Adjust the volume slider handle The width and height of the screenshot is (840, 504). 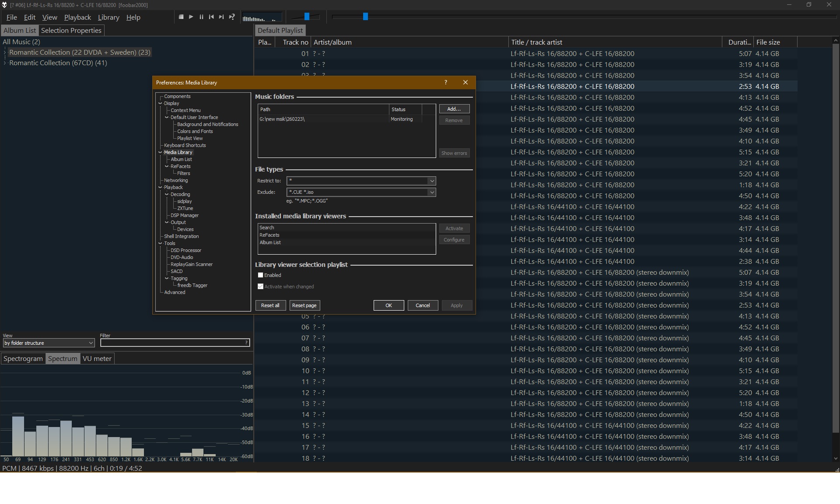point(307,17)
